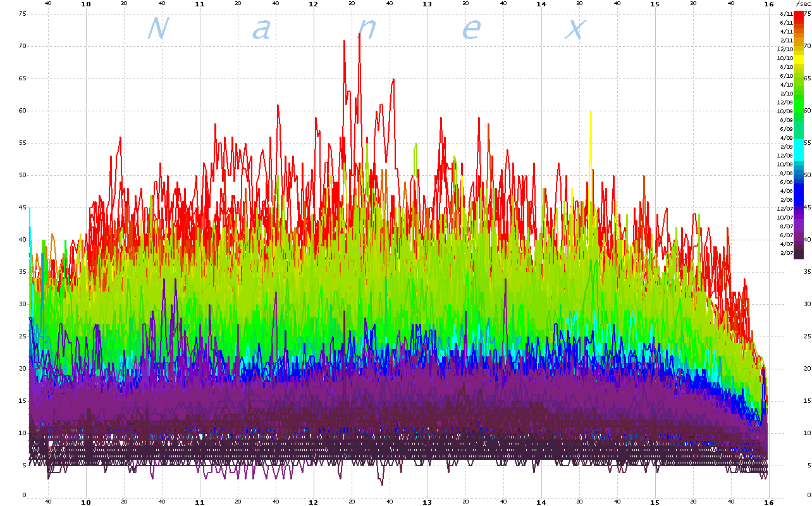The width and height of the screenshot is (812, 506).
Task: Select the isolated yellow spike reaching 60
Action: 590,114
